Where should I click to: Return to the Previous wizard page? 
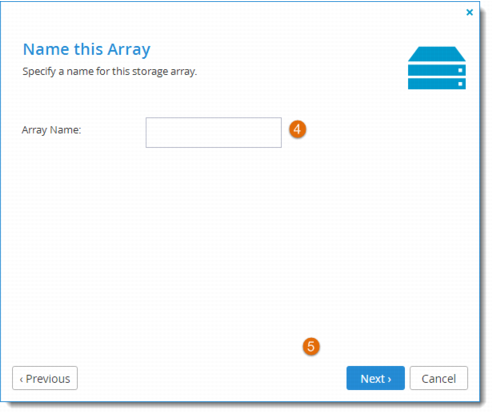pyautogui.click(x=45, y=378)
